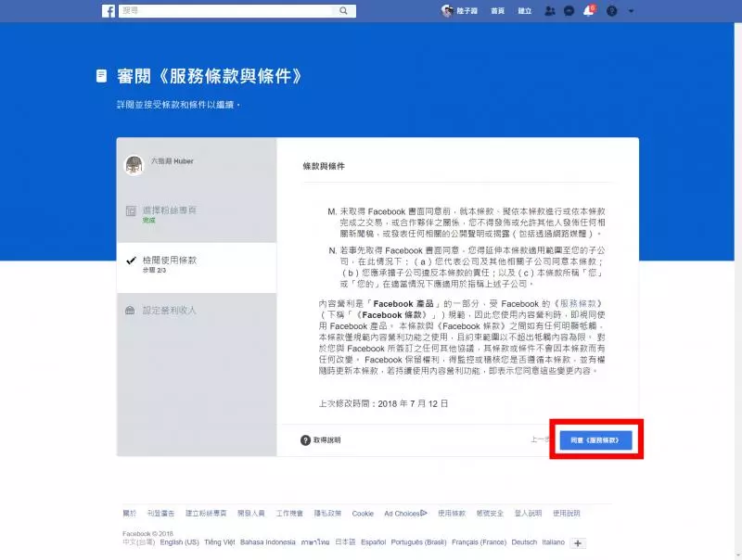
Task: Open the notifications bell icon
Action: (589, 11)
